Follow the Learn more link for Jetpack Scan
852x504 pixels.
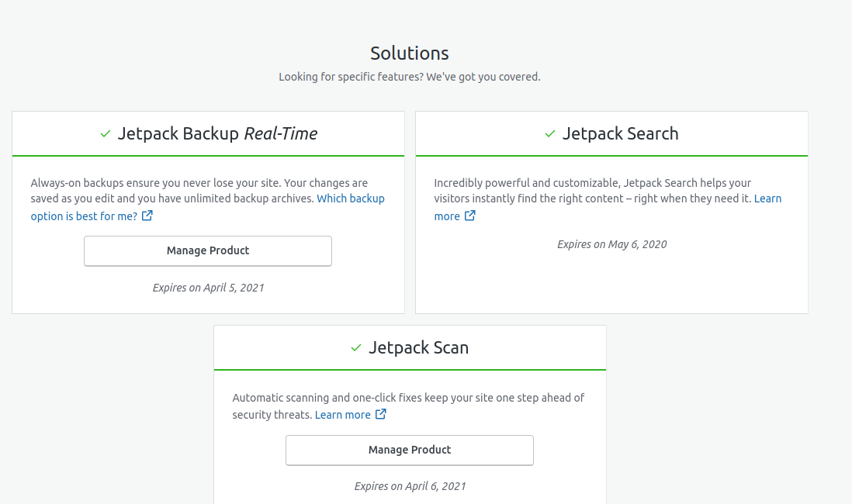click(x=343, y=415)
